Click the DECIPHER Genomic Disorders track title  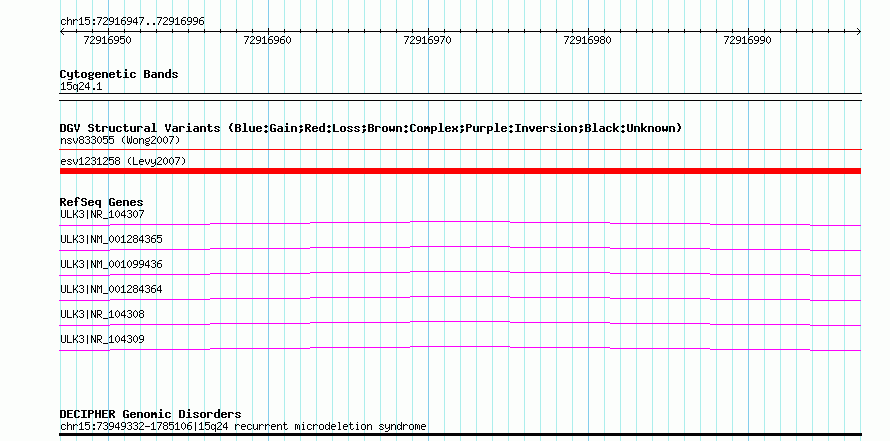click(150, 414)
